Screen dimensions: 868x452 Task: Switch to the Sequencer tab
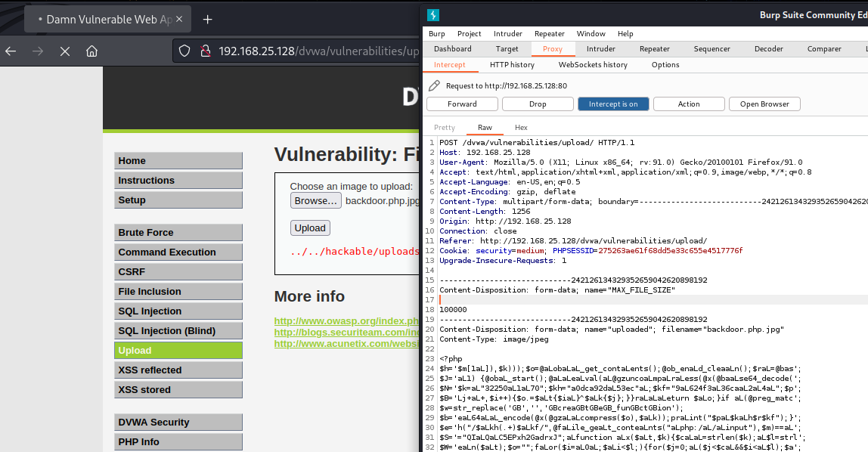[x=712, y=48]
